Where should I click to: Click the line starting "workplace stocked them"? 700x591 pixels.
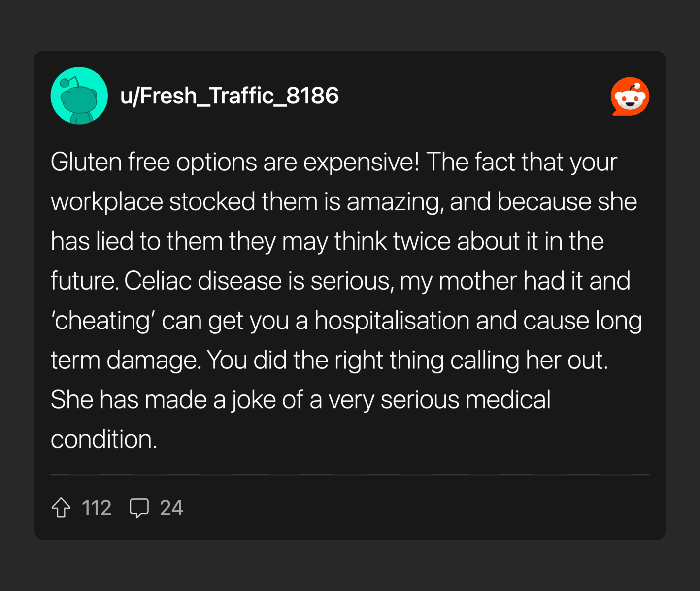click(344, 202)
